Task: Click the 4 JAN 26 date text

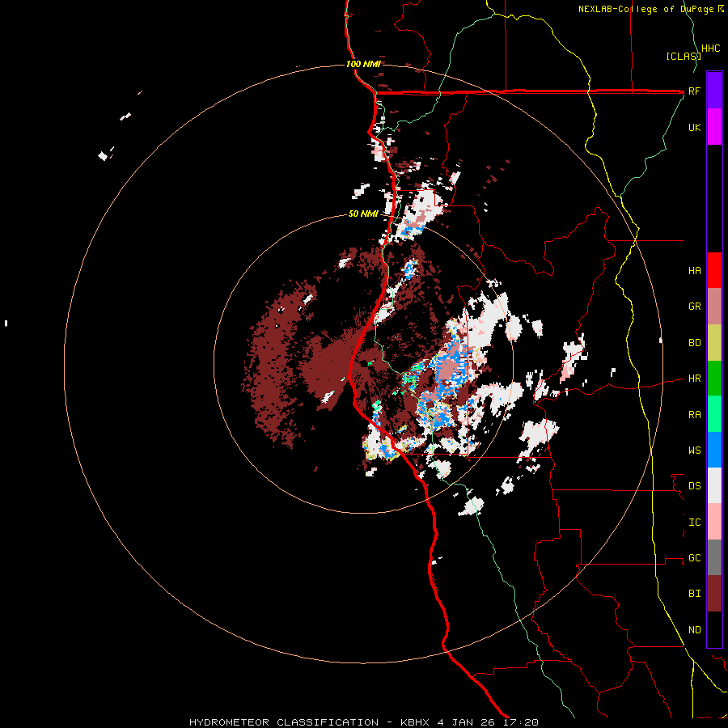Action: point(467,722)
